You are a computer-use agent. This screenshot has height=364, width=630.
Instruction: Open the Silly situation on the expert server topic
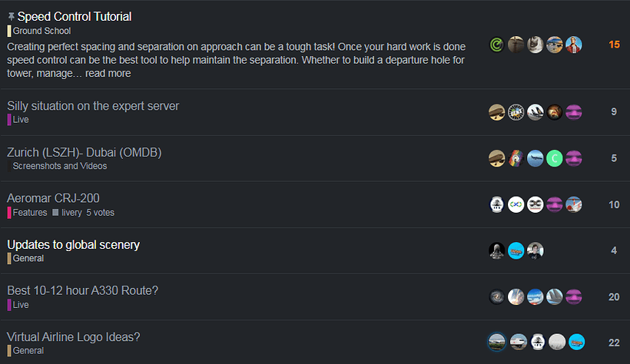coord(93,106)
